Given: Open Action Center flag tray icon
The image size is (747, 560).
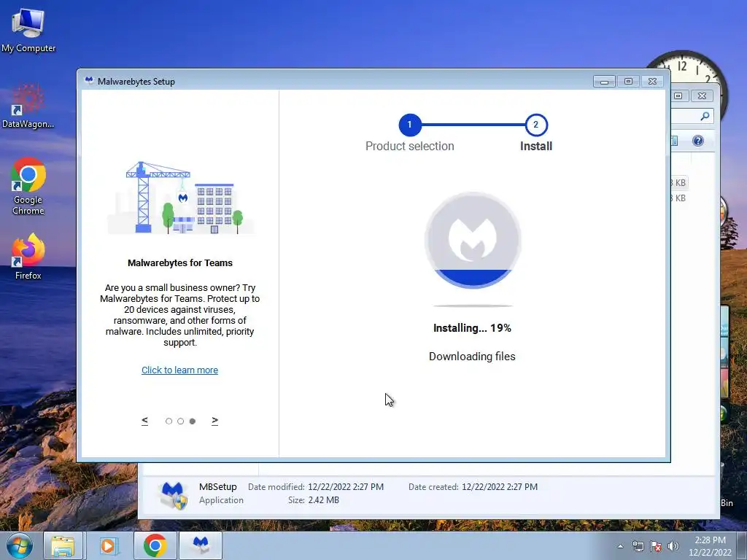Looking at the screenshot, I should [x=656, y=546].
